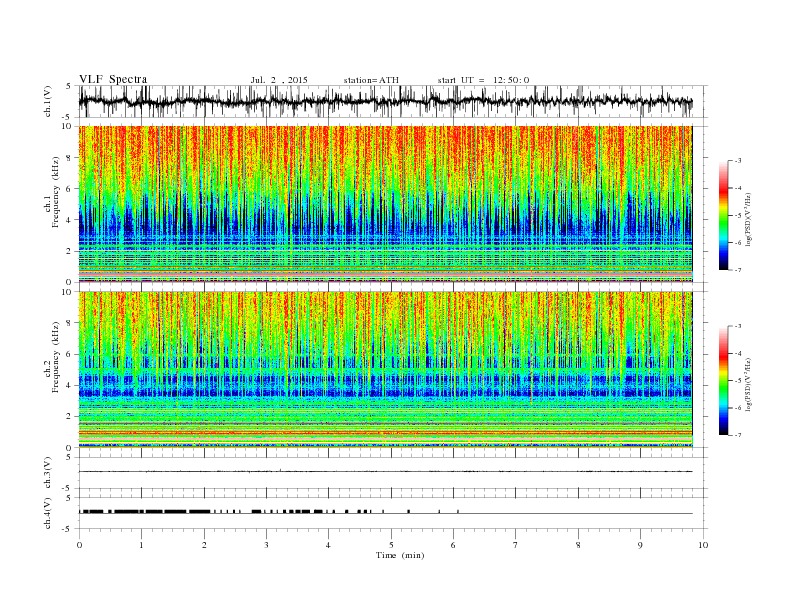Screen dimensions: 792x612
Task: Click the ch.2 spectrogram color scale bar
Action: (723, 381)
